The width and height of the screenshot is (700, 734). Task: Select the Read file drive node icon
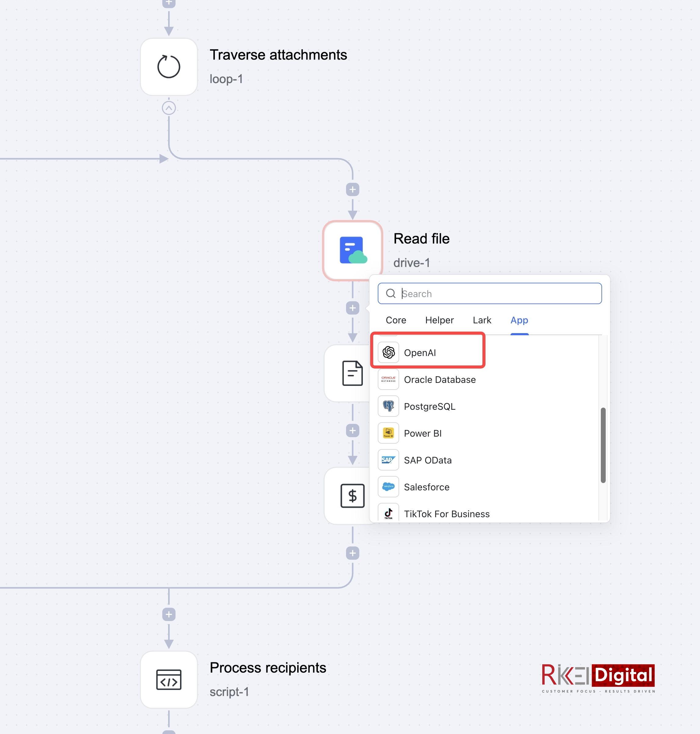point(352,250)
